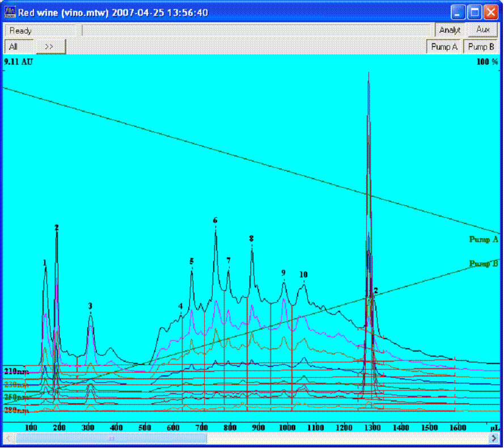Maximize the Red wine chromatogram window
Image resolution: width=504 pixels, height=448 pixels.
click(475, 12)
